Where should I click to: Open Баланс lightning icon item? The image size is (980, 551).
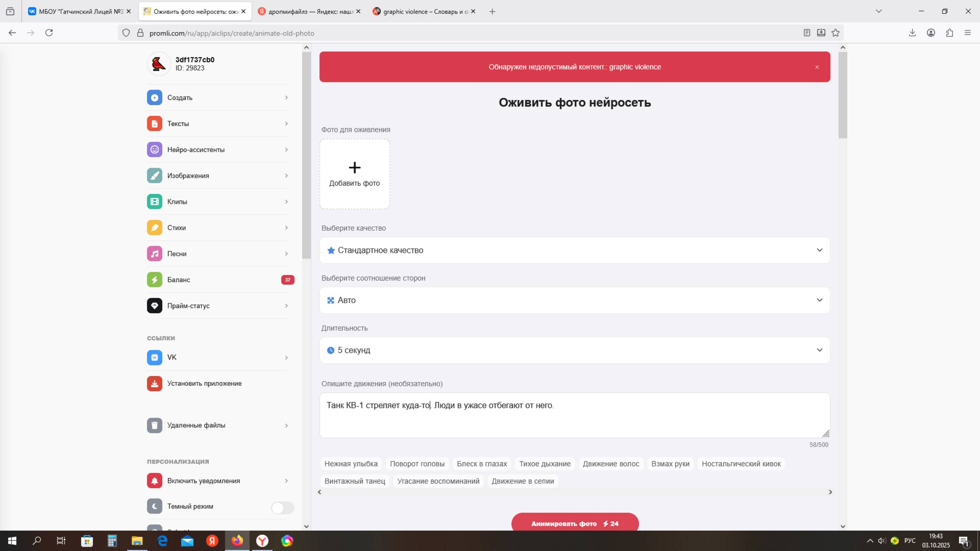point(154,280)
